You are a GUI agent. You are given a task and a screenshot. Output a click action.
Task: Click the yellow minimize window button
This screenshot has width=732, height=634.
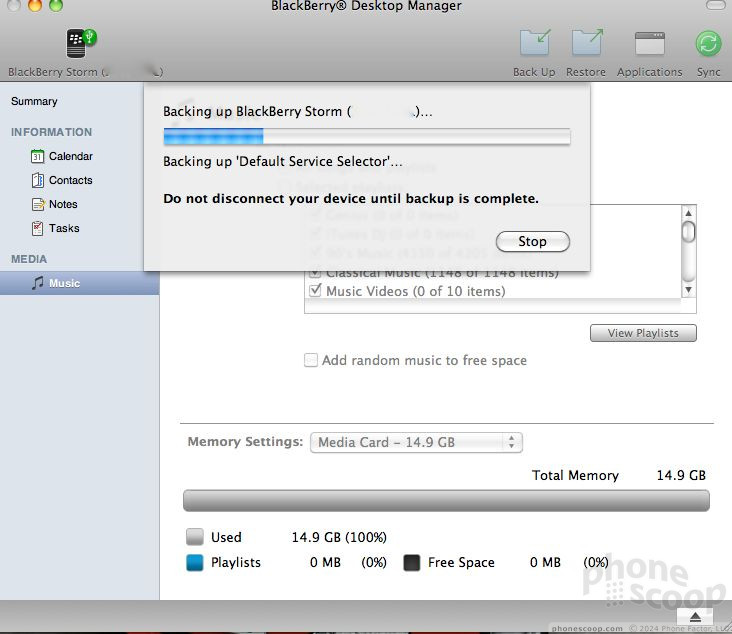35,4
